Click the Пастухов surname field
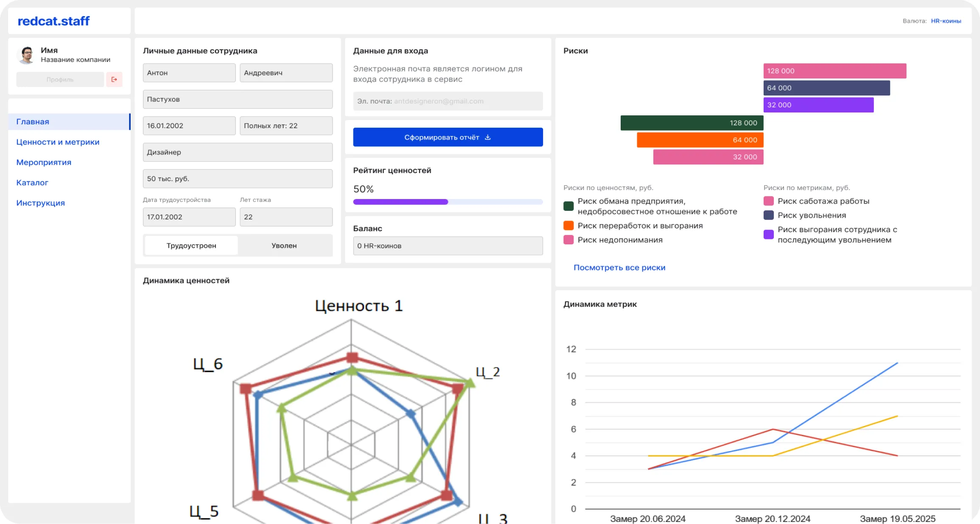Screen dimensions: 980x524 (238, 99)
